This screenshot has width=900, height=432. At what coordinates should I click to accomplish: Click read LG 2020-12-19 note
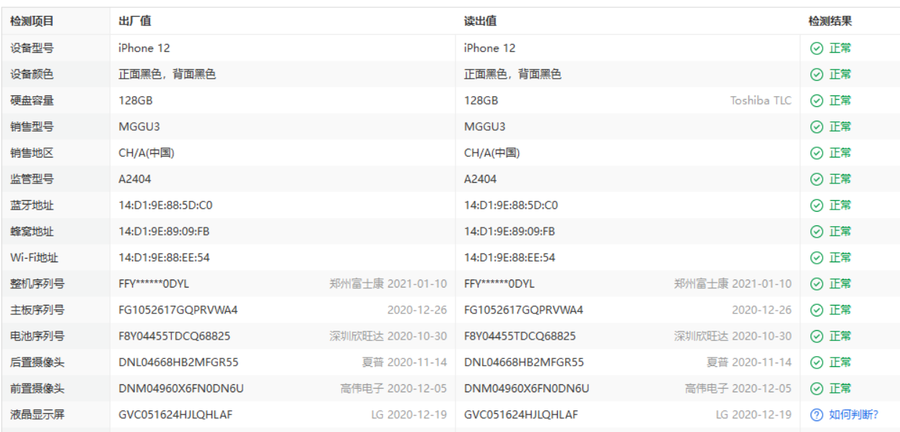(754, 415)
